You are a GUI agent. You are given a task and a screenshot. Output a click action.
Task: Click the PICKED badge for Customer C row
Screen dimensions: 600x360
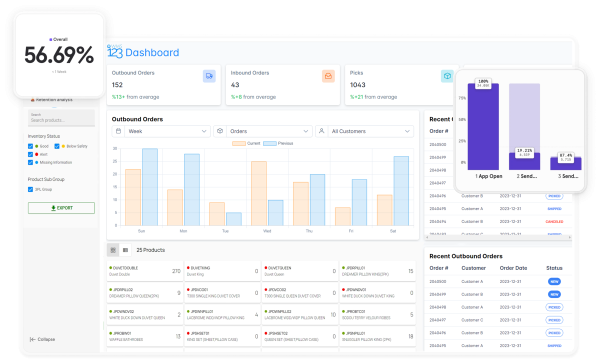(x=554, y=320)
